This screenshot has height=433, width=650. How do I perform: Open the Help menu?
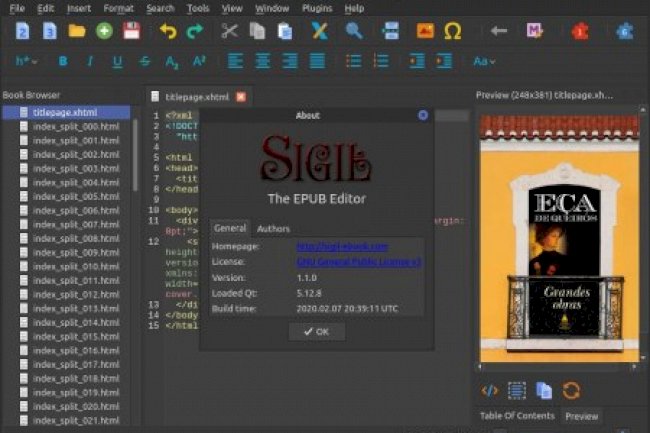click(354, 8)
